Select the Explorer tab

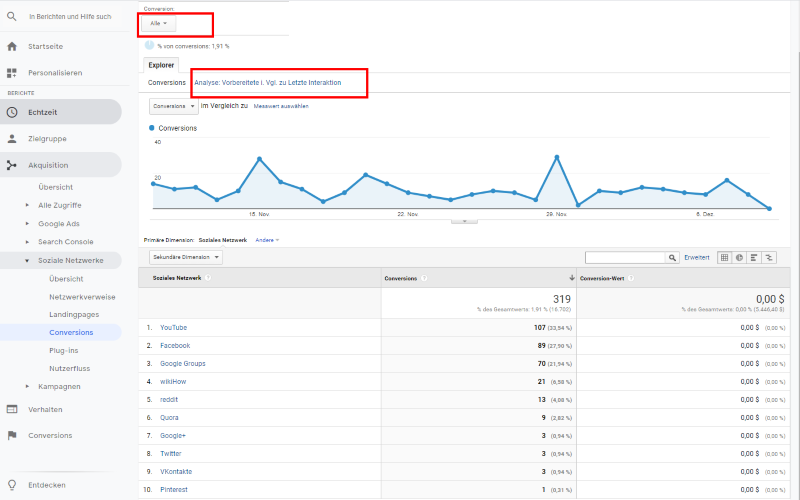tap(161, 65)
